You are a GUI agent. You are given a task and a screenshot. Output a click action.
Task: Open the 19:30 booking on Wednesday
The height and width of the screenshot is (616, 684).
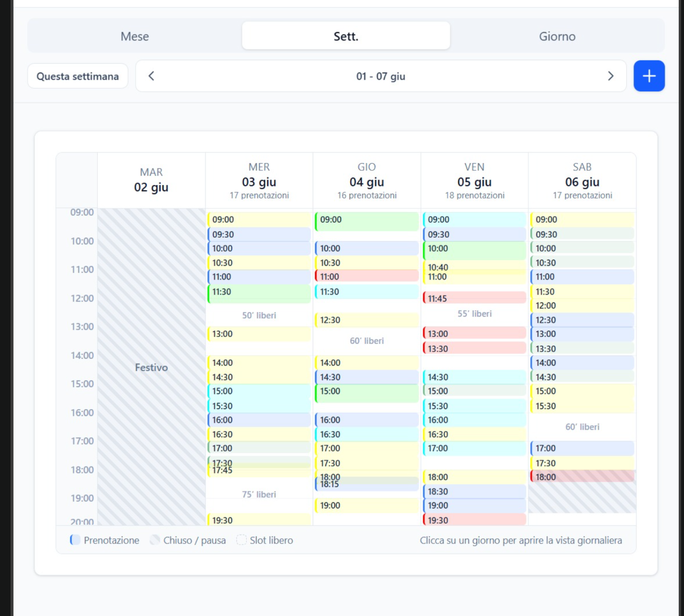[x=259, y=519]
